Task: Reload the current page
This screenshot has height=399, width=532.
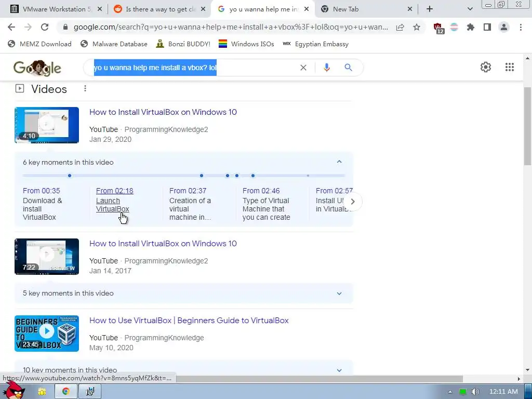Action: (45, 27)
